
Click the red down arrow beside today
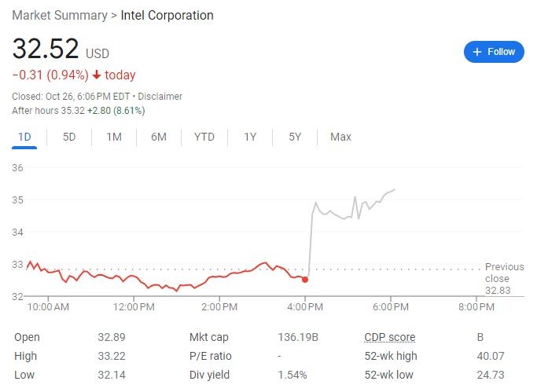click(96, 75)
